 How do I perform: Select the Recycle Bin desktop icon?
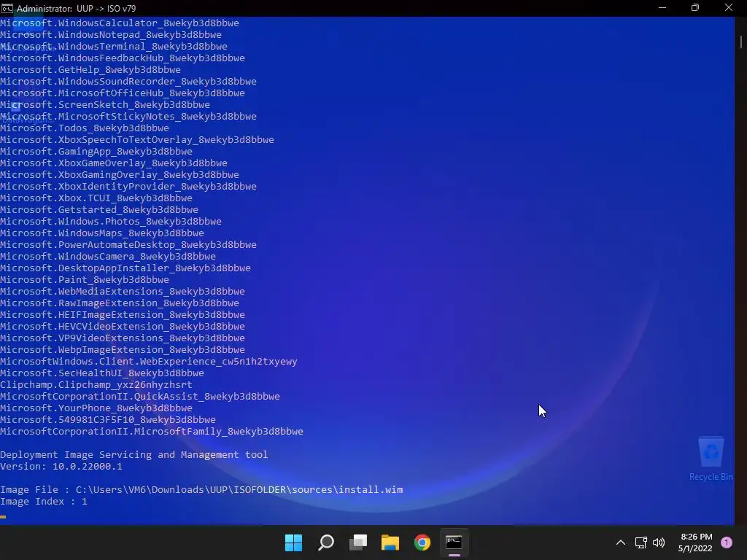click(x=711, y=458)
